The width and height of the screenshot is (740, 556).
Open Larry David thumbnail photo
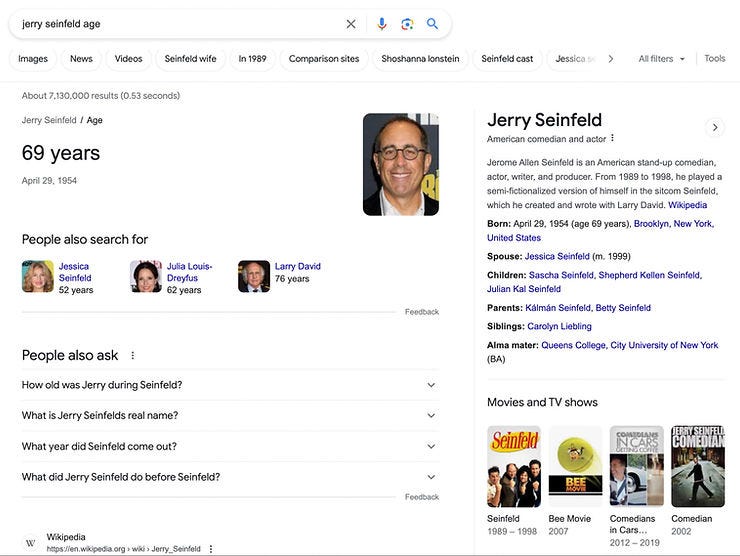(254, 277)
